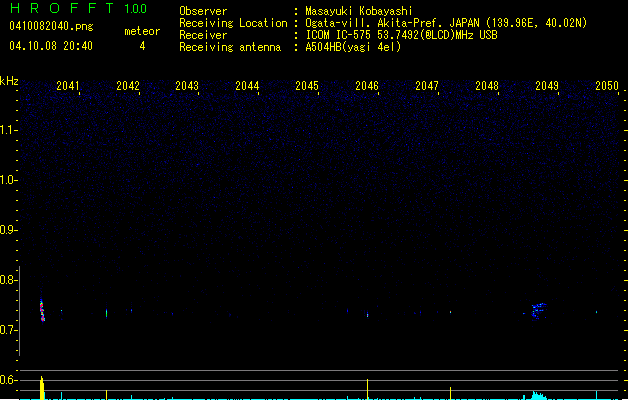Click the date stamp 04.10.08 20:40
629x400 pixels.
51,46
